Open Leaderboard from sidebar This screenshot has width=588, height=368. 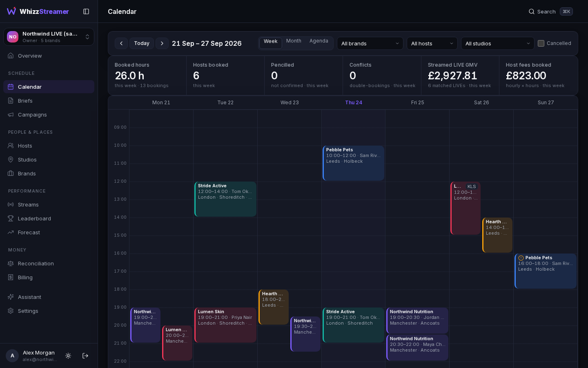point(49,218)
